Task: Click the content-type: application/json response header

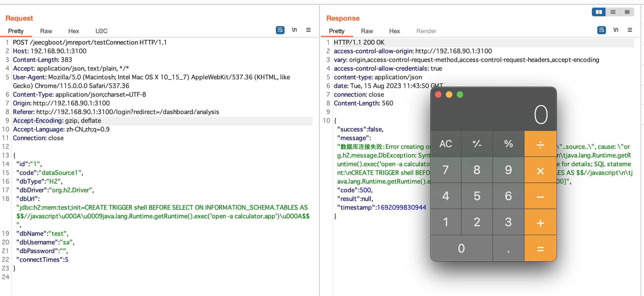Action: [378, 77]
